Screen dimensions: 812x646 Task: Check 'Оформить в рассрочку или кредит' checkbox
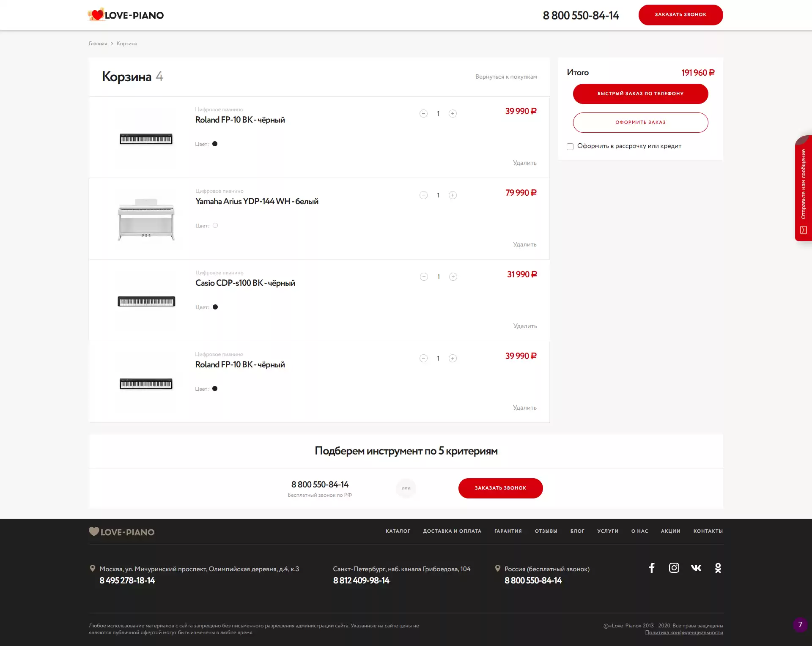click(x=570, y=147)
